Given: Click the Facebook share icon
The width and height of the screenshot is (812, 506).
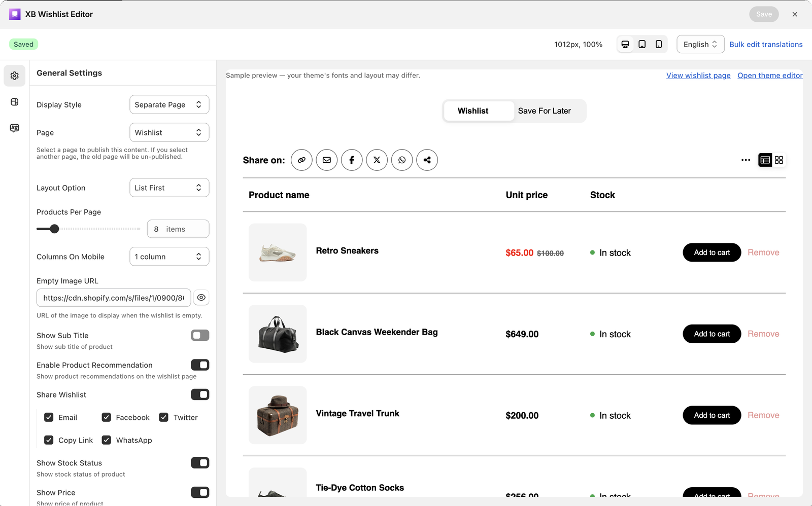Looking at the screenshot, I should 352,160.
